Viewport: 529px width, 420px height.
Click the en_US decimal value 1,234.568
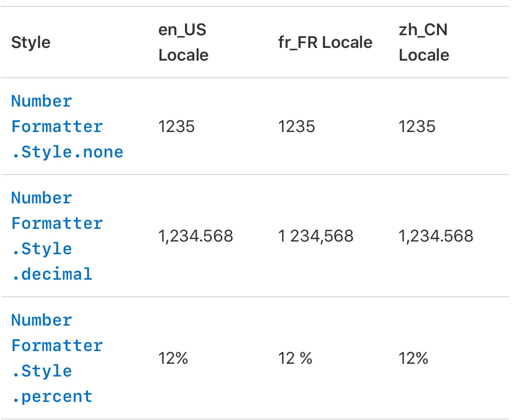tap(196, 236)
